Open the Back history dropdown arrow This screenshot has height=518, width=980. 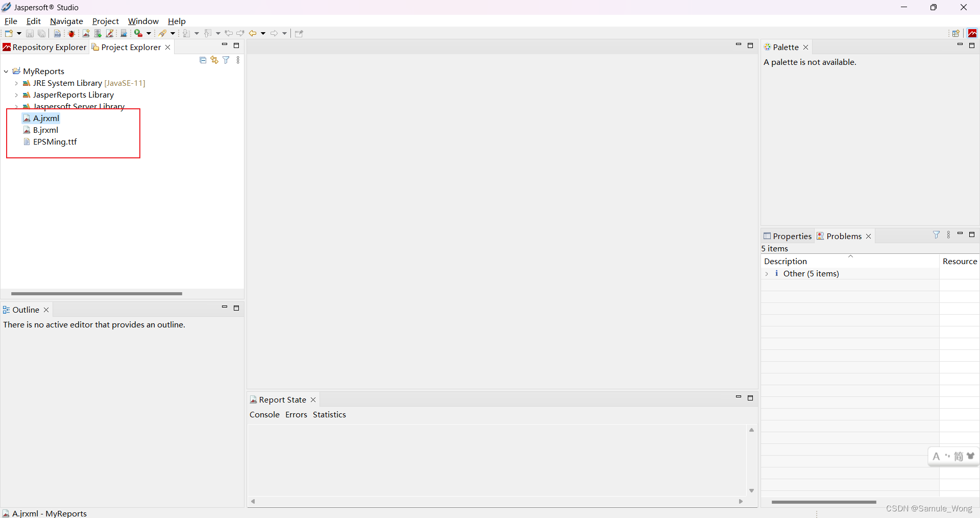[263, 34]
